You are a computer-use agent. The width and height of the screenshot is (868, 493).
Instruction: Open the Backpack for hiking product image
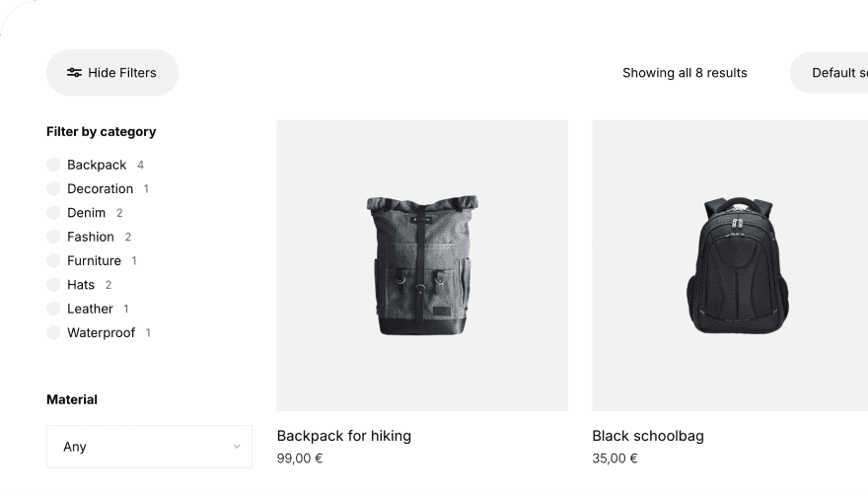[x=422, y=265]
